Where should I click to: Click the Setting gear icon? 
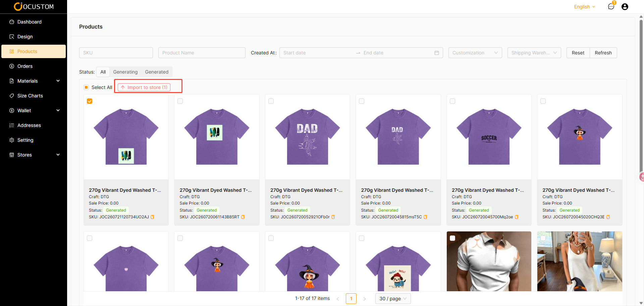12,140
